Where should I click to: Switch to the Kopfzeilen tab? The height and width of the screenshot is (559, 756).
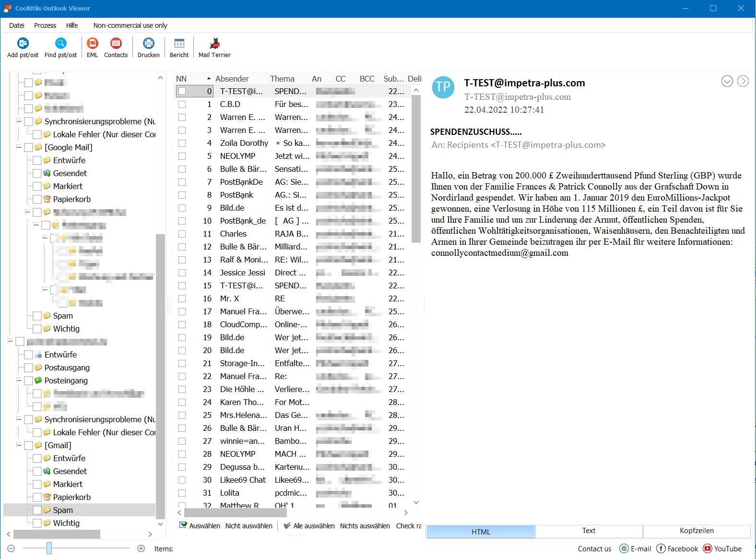coord(696,531)
